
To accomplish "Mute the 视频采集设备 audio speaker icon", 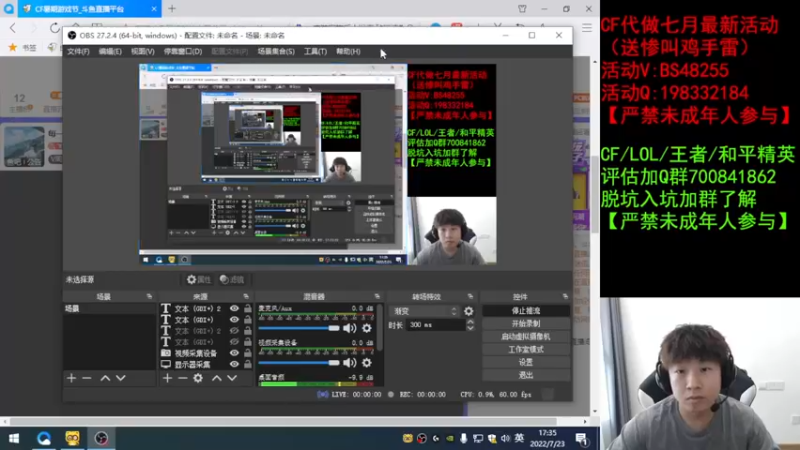I will [x=349, y=363].
